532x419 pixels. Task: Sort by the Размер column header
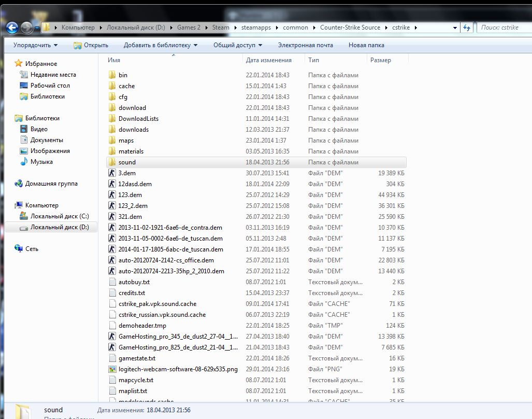tap(387, 60)
